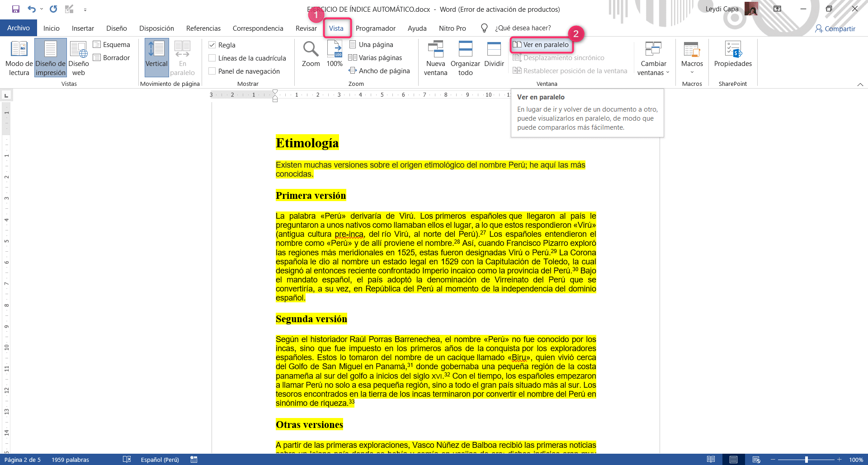Enable the Panel de navegación

pos(212,71)
